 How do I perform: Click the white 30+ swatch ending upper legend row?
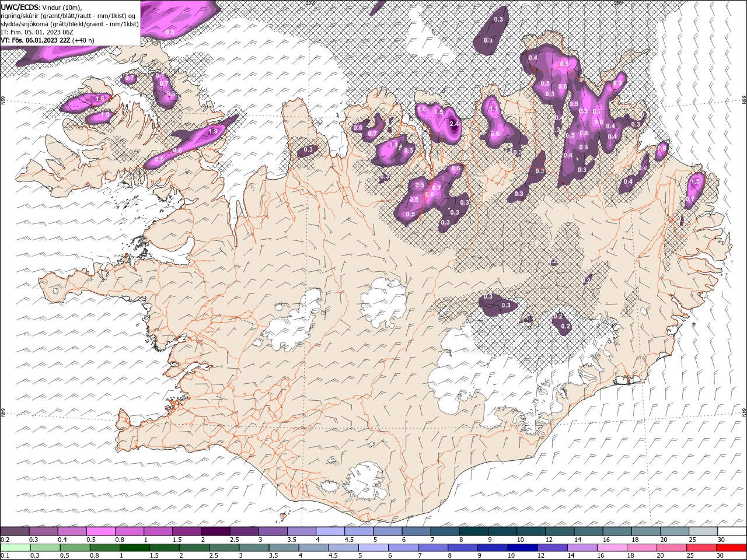point(732,531)
